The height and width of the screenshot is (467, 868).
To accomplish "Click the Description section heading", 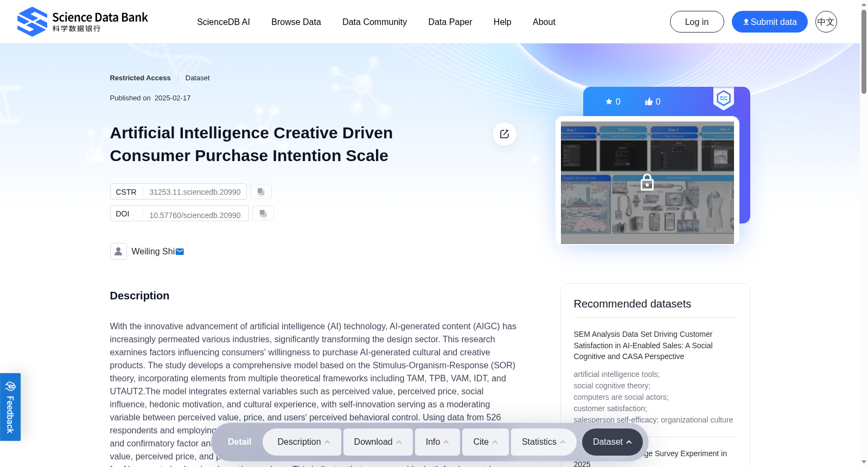I will coord(140,296).
